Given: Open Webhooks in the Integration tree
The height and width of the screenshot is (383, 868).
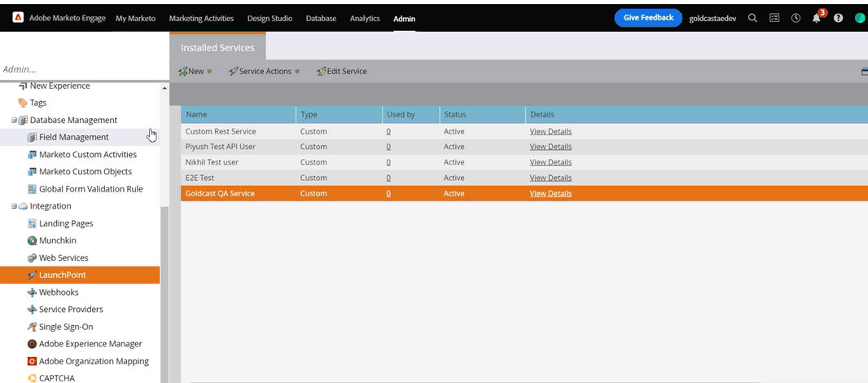Looking at the screenshot, I should pyautogui.click(x=59, y=292).
